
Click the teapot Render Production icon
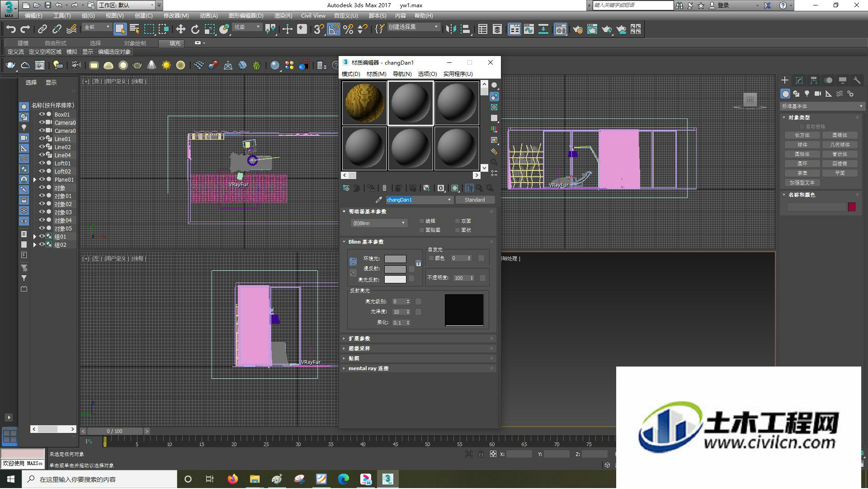click(607, 29)
